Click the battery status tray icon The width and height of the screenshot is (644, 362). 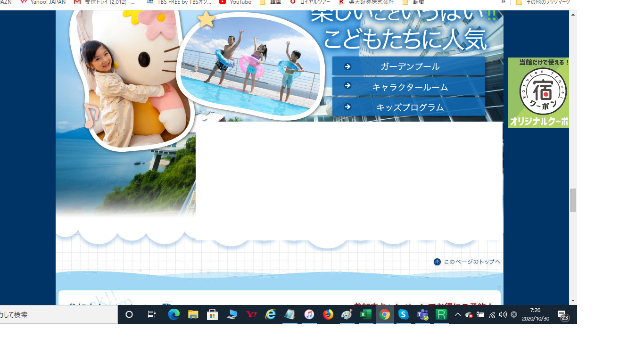(480, 314)
